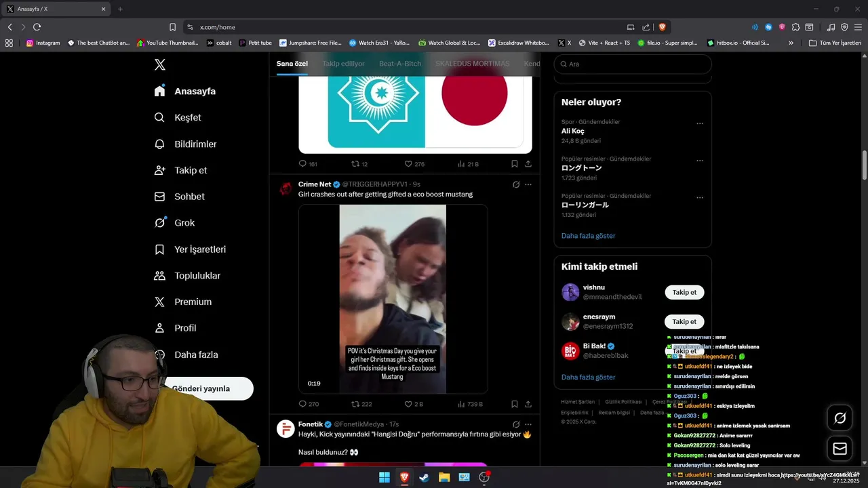This screenshot has width=868, height=488.
Task: Open new browser tab
Action: [x=120, y=9]
